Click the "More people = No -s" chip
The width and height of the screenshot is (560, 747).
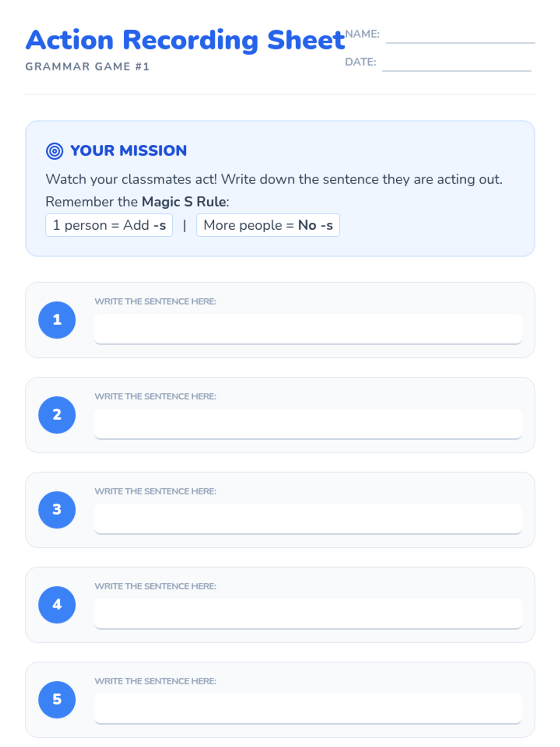(x=268, y=225)
